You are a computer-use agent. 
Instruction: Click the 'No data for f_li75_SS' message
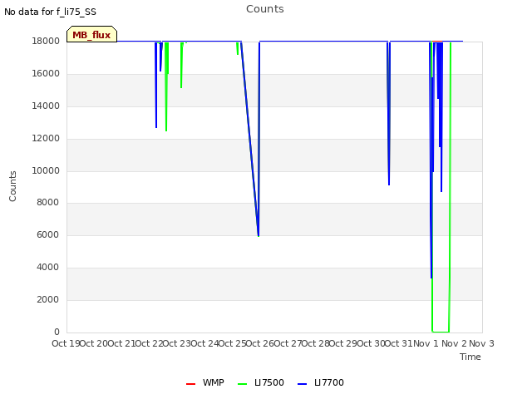click(x=50, y=12)
